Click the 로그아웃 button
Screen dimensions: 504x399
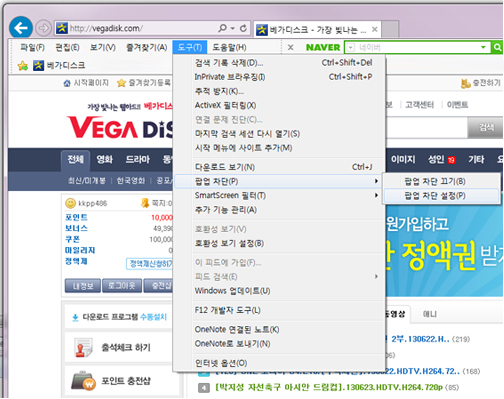[122, 286]
